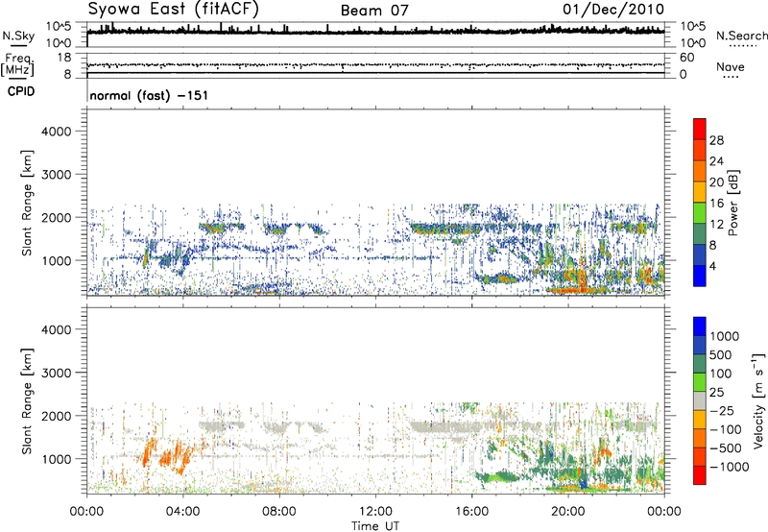Click the '20' label on Power colorbar
The image size is (768, 532).
(716, 182)
